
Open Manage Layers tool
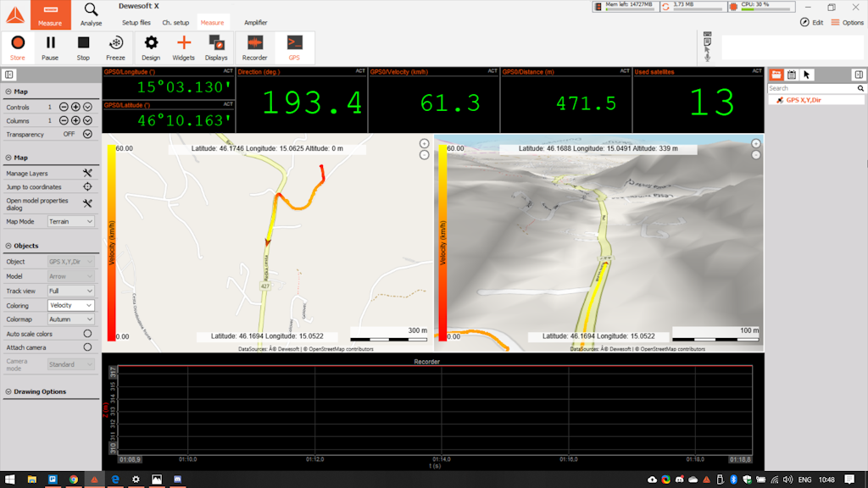coord(87,173)
